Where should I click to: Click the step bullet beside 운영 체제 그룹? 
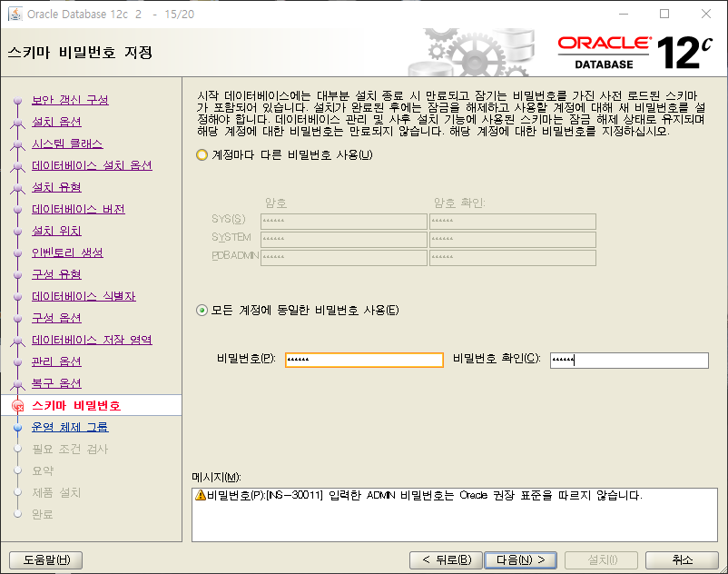(x=17, y=428)
